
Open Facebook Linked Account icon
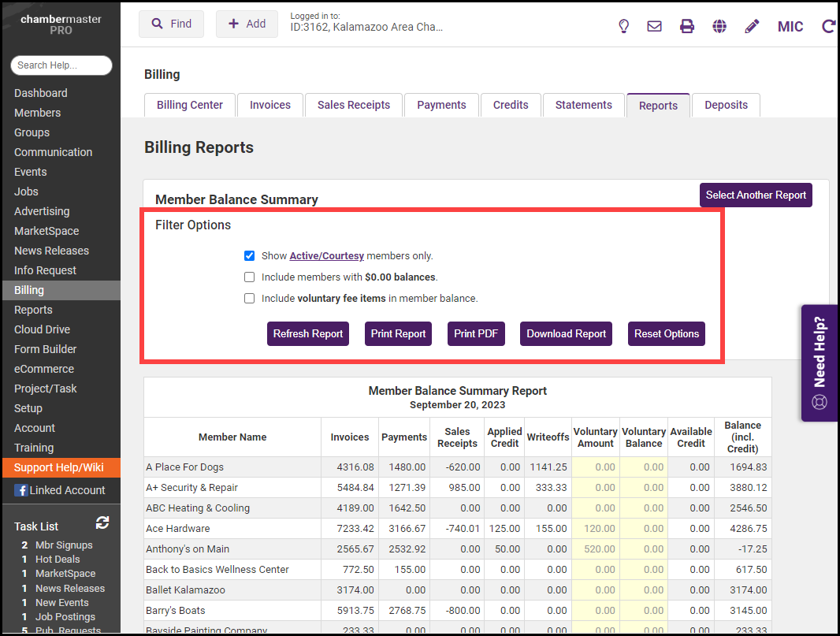[x=20, y=490]
